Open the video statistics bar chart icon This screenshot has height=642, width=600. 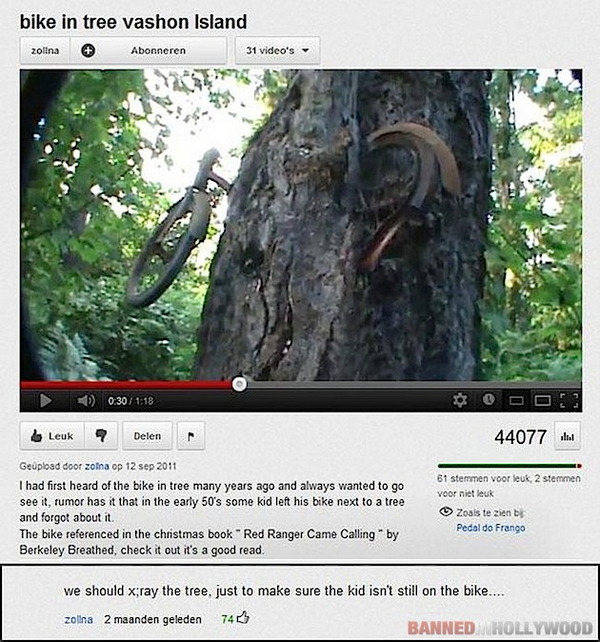[x=567, y=436]
